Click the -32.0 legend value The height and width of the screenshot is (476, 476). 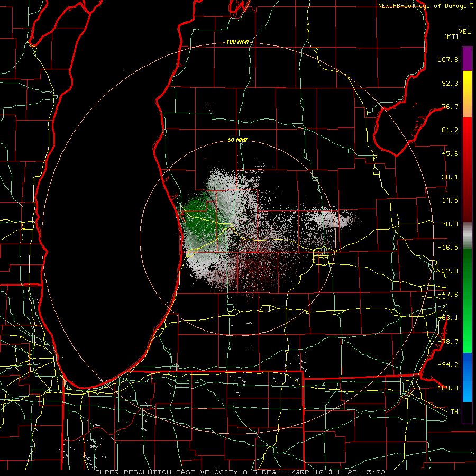[x=448, y=271]
